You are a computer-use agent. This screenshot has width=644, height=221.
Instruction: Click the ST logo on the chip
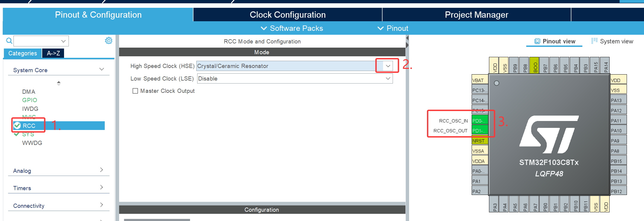[549, 134]
